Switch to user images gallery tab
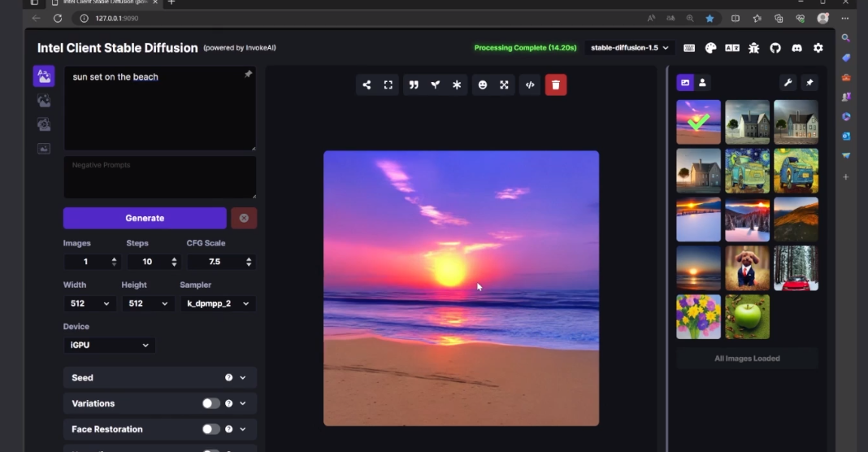Screen dimensions: 868x452 (703, 83)
